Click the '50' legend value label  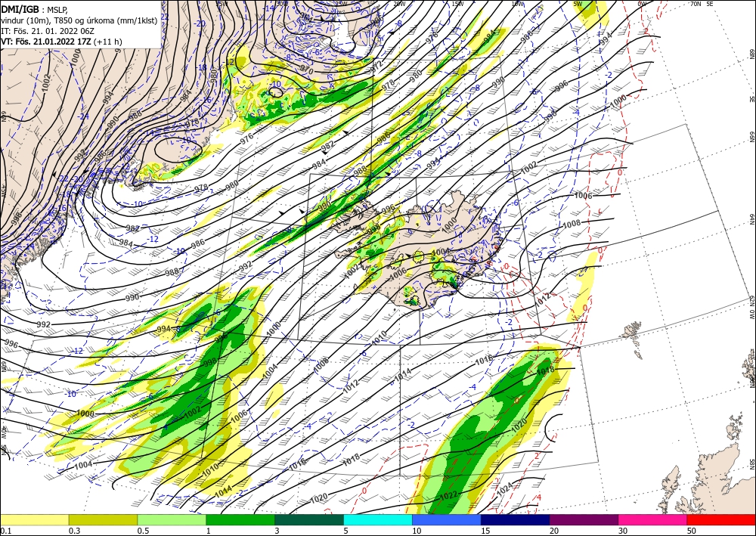(x=692, y=531)
